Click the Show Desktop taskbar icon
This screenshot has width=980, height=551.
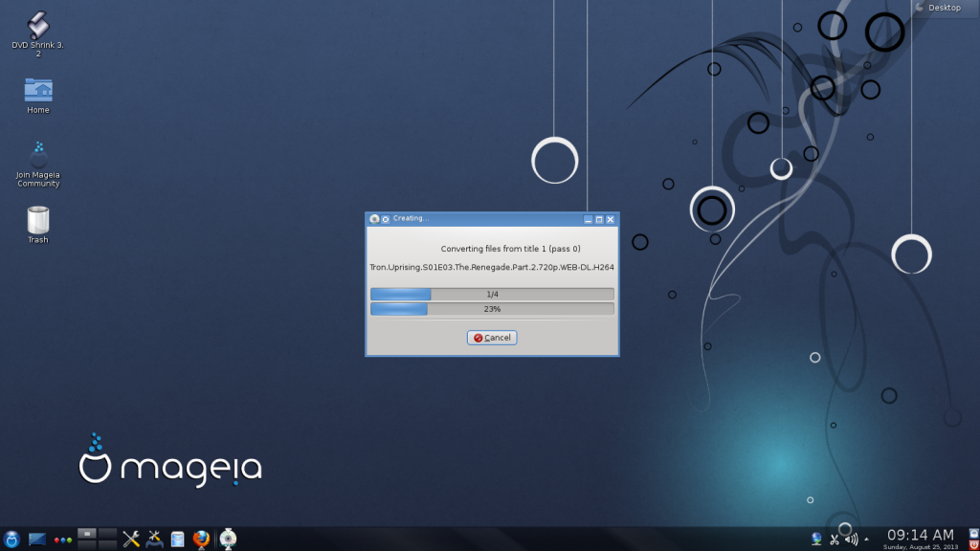[37, 539]
